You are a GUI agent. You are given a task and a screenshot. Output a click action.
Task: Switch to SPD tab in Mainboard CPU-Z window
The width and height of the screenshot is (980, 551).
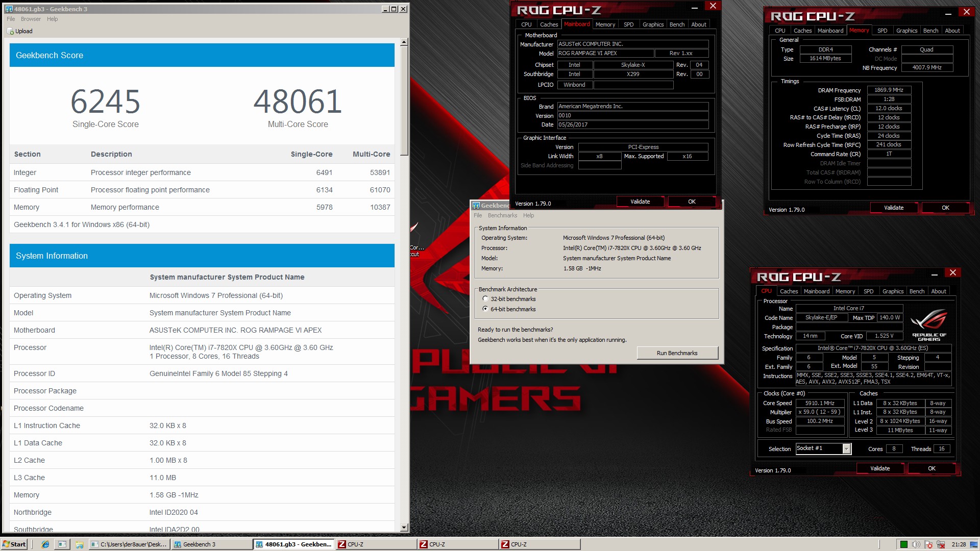click(628, 24)
